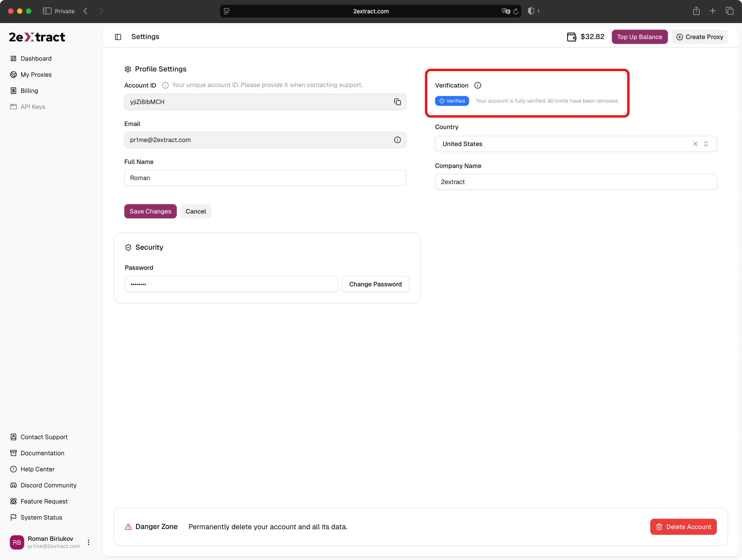Viewport: 742px width, 560px height.
Task: Click the Create Proxy button
Action: (x=699, y=37)
